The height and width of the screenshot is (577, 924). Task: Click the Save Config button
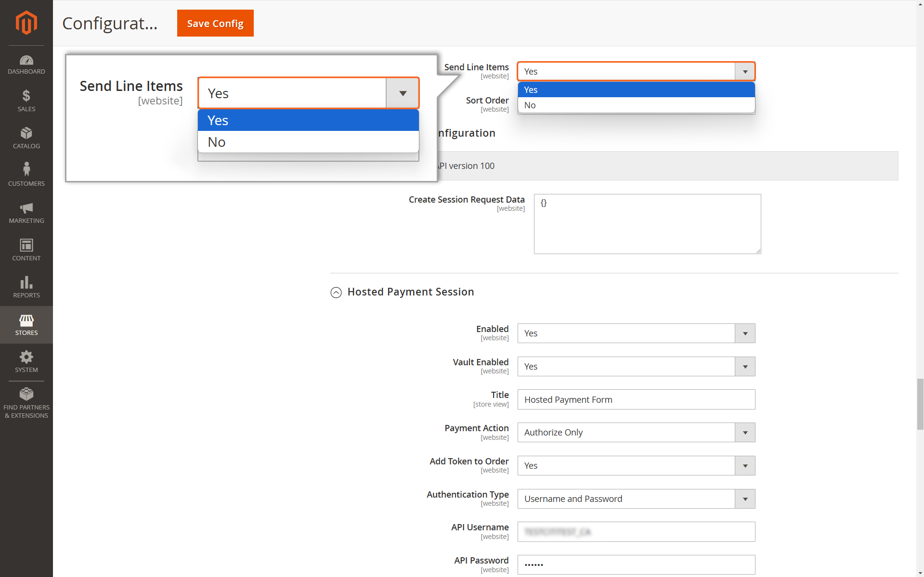click(x=215, y=23)
